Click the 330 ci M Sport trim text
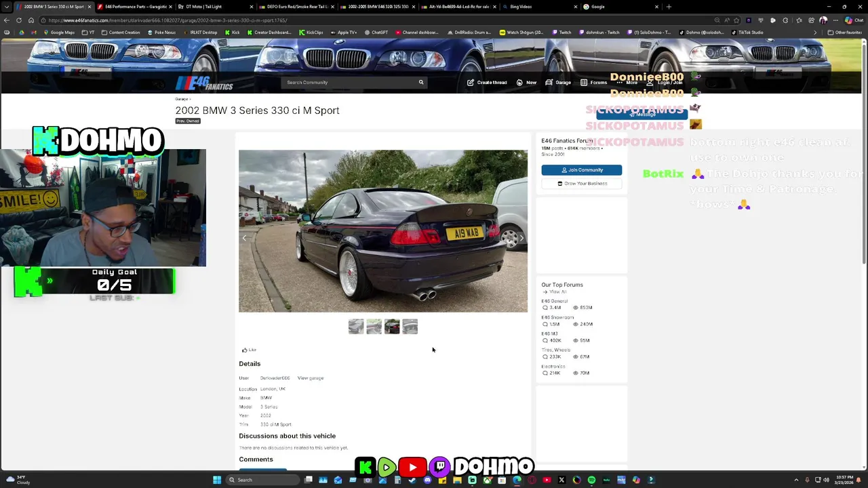The width and height of the screenshot is (868, 488). click(276, 424)
